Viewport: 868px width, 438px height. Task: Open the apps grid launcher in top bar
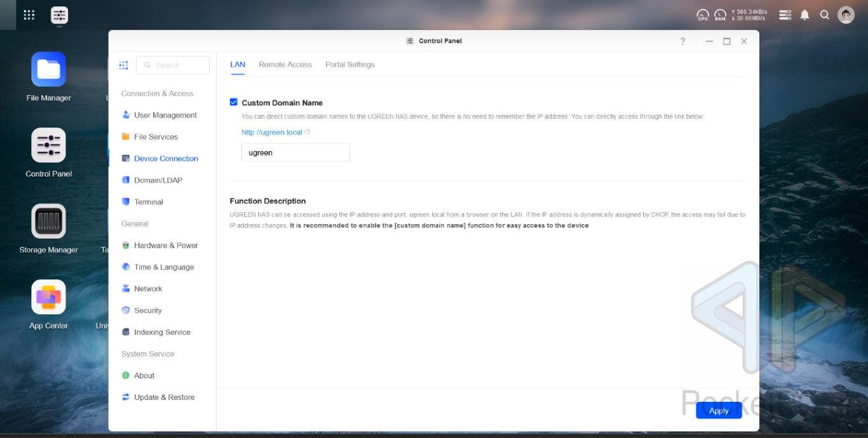[x=29, y=15]
